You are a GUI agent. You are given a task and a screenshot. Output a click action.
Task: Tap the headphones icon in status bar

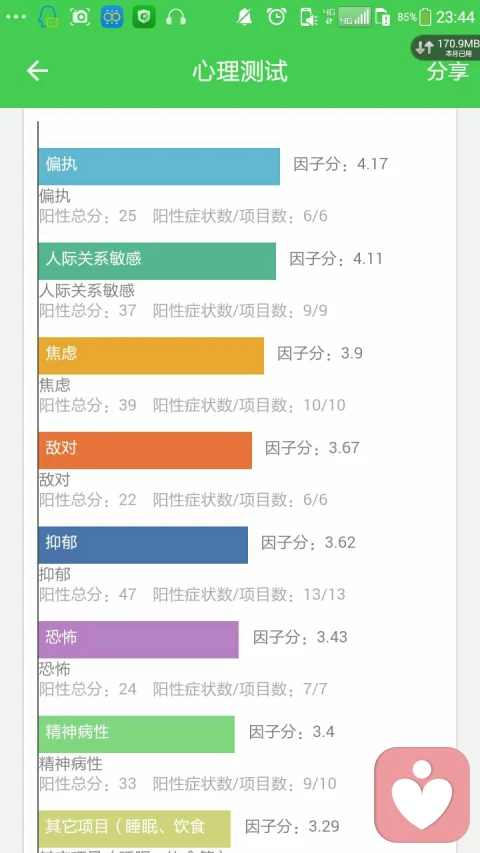[x=176, y=17]
